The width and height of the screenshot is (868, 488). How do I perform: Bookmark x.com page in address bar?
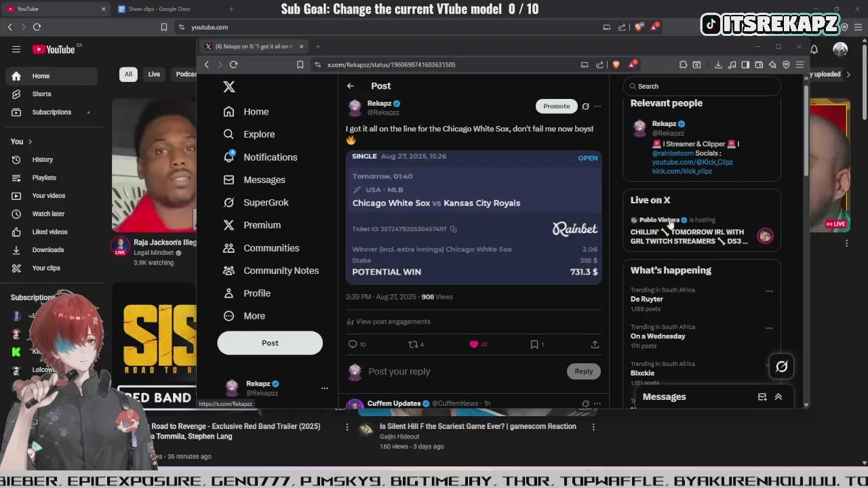300,64
